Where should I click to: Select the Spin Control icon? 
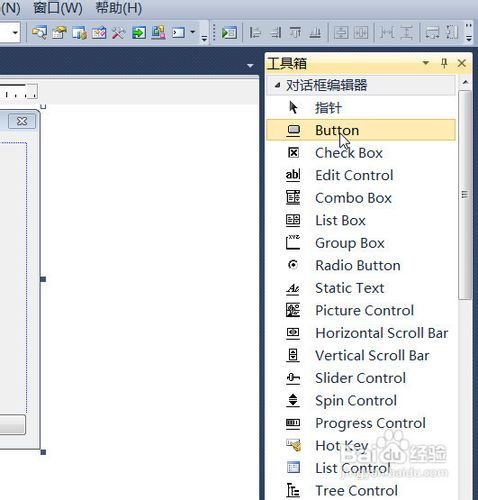click(293, 400)
